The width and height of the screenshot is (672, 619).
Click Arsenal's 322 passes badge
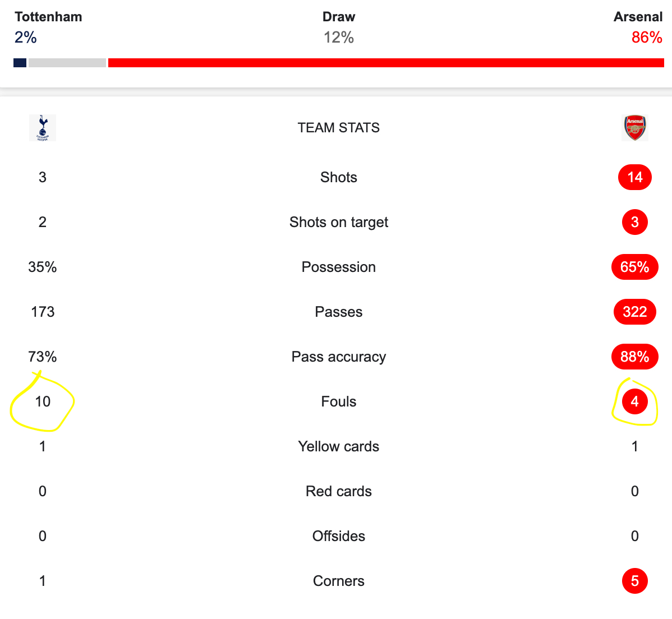[634, 312]
